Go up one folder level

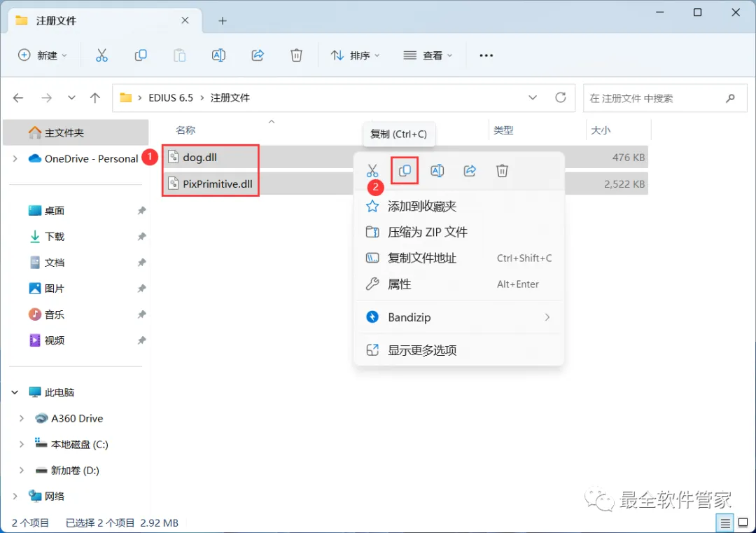95,98
